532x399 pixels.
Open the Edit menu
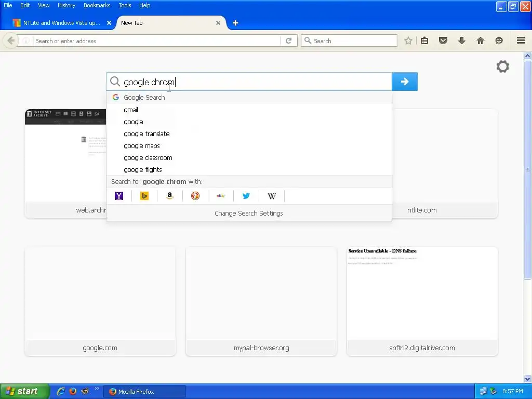[25, 5]
